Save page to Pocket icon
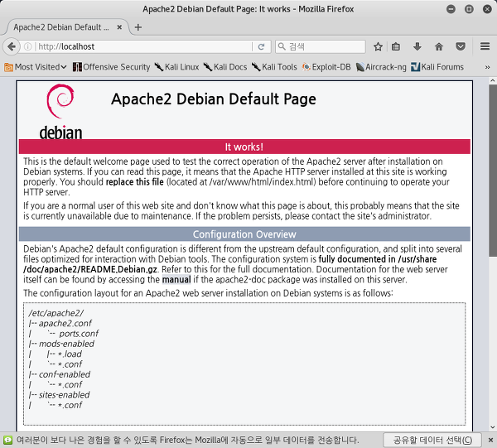The height and width of the screenshot is (448, 497). [x=461, y=47]
